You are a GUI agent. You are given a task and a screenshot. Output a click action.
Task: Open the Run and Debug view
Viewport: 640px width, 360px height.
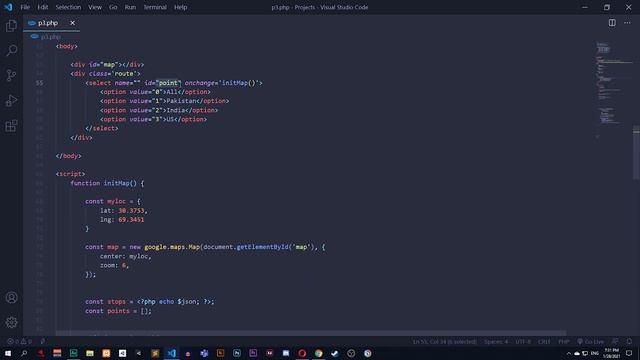[11, 100]
